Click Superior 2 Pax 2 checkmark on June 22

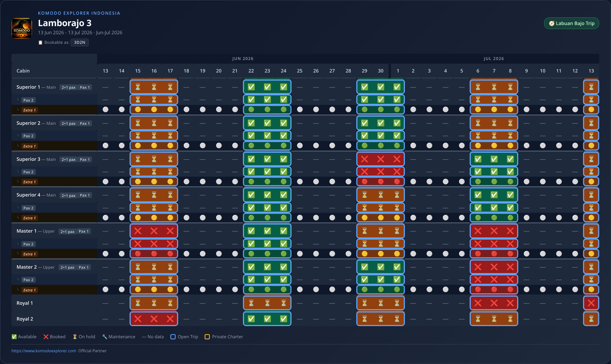click(x=251, y=136)
